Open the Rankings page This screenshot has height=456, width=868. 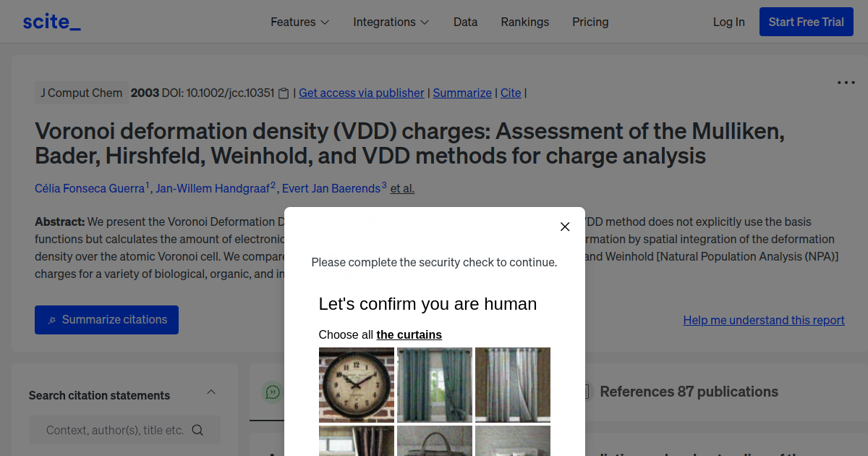524,22
